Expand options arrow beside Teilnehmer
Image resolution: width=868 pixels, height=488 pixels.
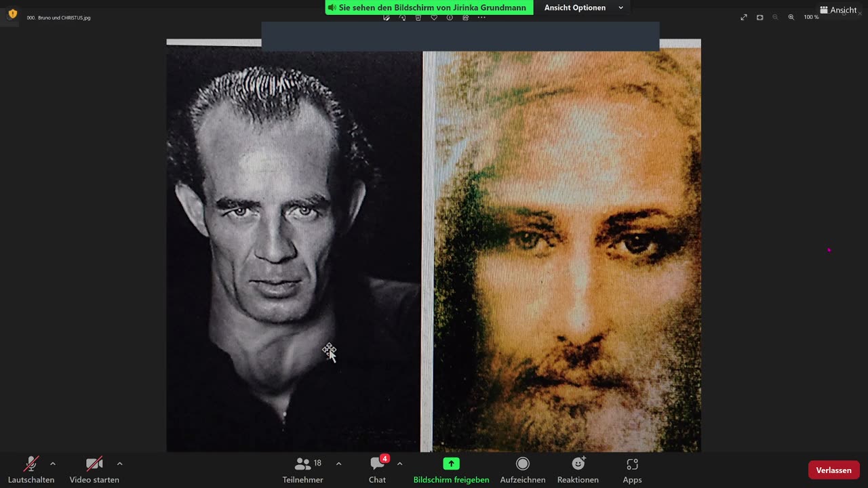tap(338, 464)
